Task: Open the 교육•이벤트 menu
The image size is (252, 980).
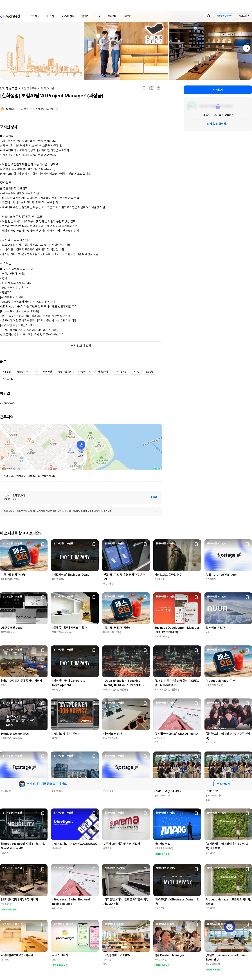Action: click(67, 16)
